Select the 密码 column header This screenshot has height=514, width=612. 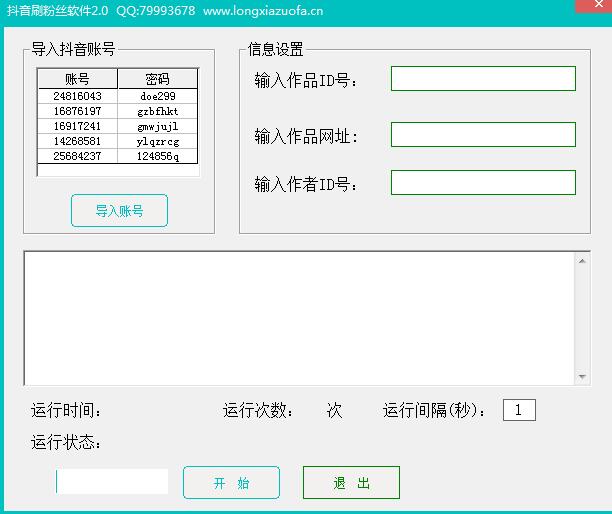pyautogui.click(x=157, y=79)
